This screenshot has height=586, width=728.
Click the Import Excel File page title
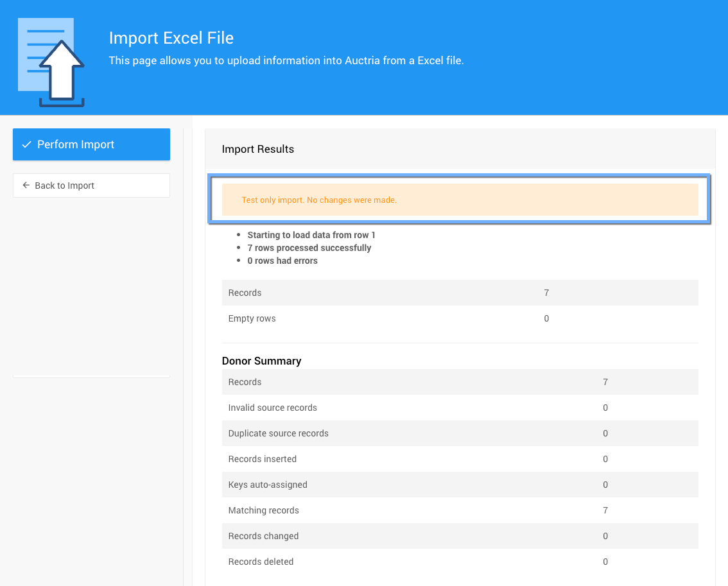pos(171,38)
